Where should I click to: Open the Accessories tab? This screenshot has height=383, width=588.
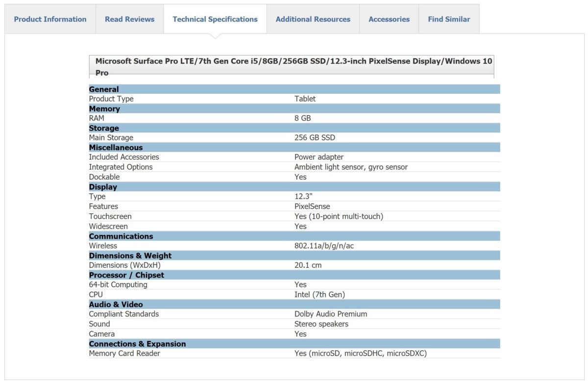tap(389, 19)
